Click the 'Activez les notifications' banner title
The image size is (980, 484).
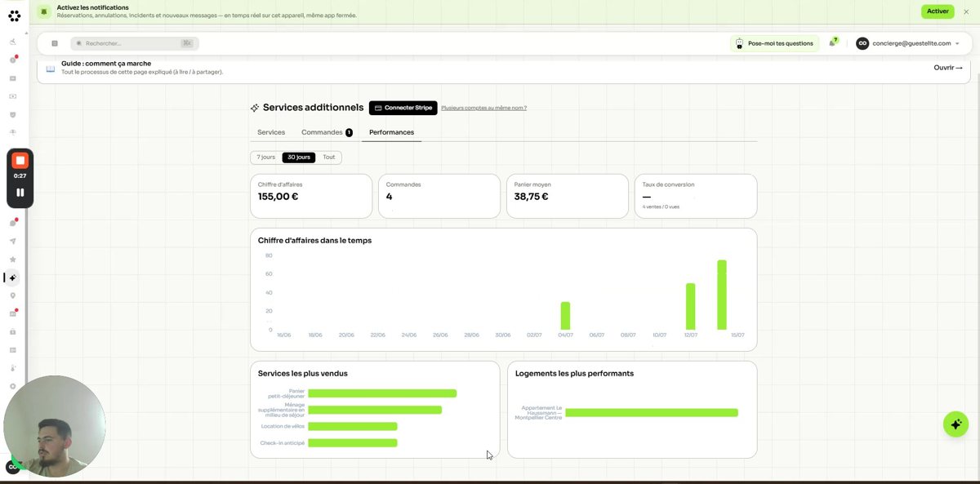tap(92, 7)
